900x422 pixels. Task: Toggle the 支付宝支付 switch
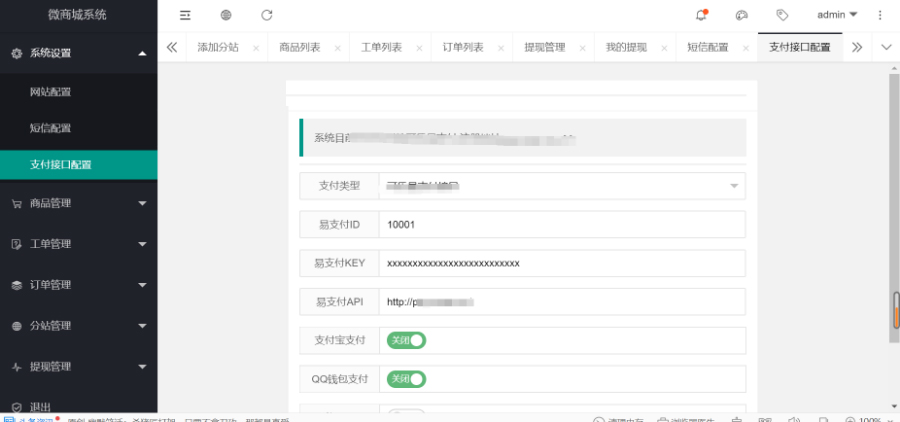406,340
